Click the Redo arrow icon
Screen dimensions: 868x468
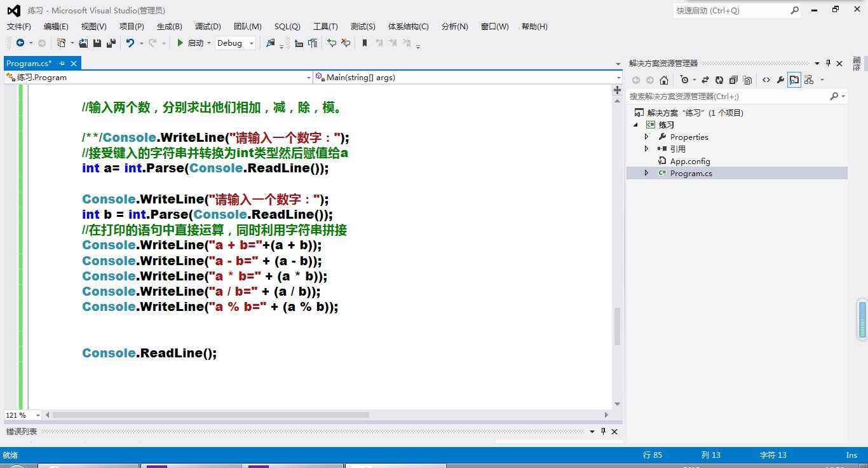click(153, 43)
